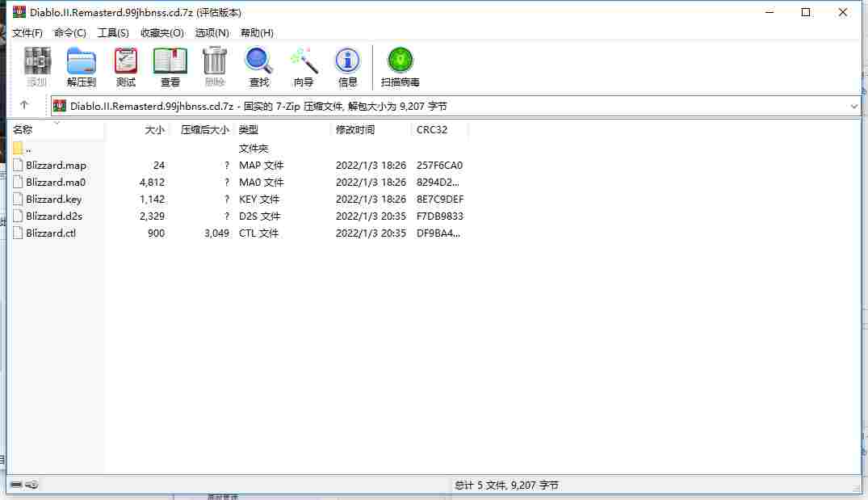Click the key icon in status bar

pos(32,485)
